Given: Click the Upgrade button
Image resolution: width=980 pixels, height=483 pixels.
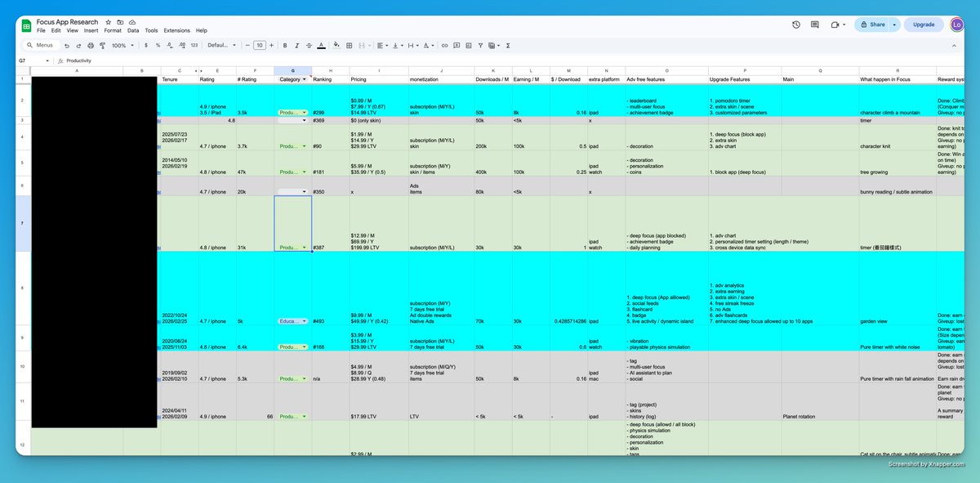Looking at the screenshot, I should [924, 25].
